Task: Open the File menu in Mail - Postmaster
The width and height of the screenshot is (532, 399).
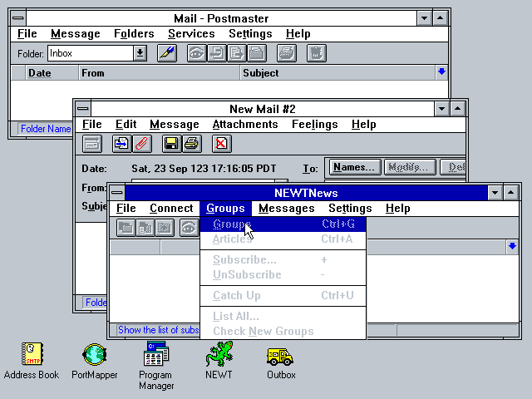Action: pos(27,33)
